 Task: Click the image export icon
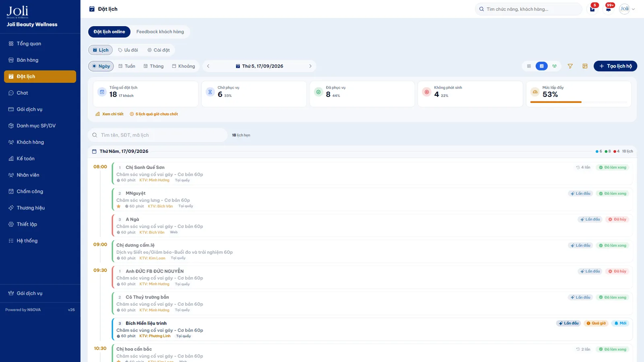pos(585,66)
